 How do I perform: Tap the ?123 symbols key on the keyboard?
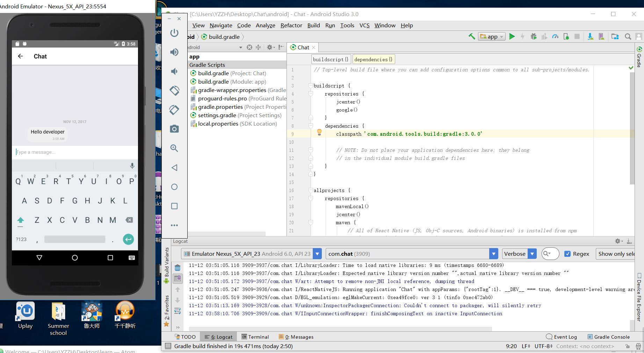21,239
